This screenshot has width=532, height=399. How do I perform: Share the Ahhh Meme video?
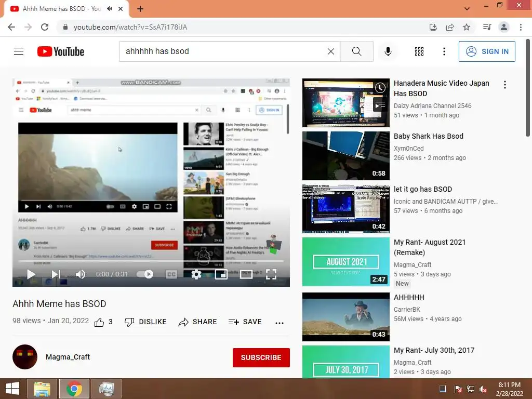pos(197,322)
